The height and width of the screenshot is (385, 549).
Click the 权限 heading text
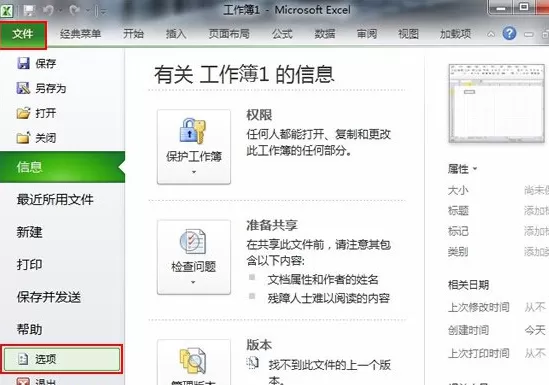259,115
